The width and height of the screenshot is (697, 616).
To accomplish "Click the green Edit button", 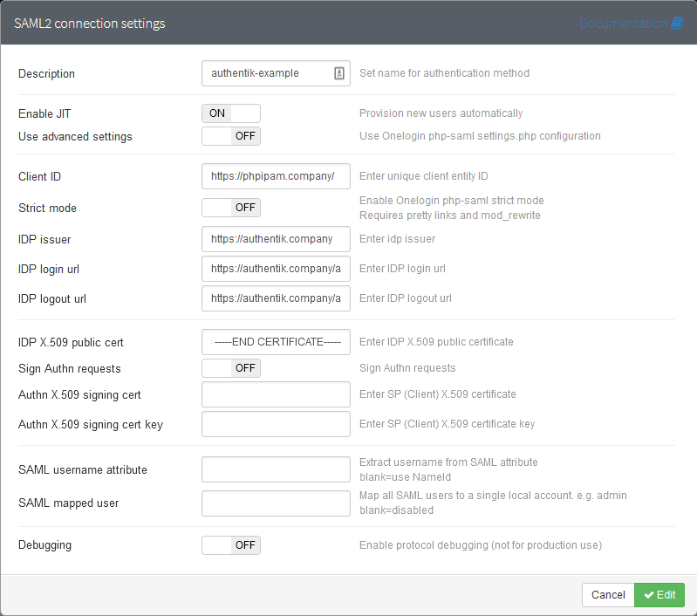I will 659,595.
